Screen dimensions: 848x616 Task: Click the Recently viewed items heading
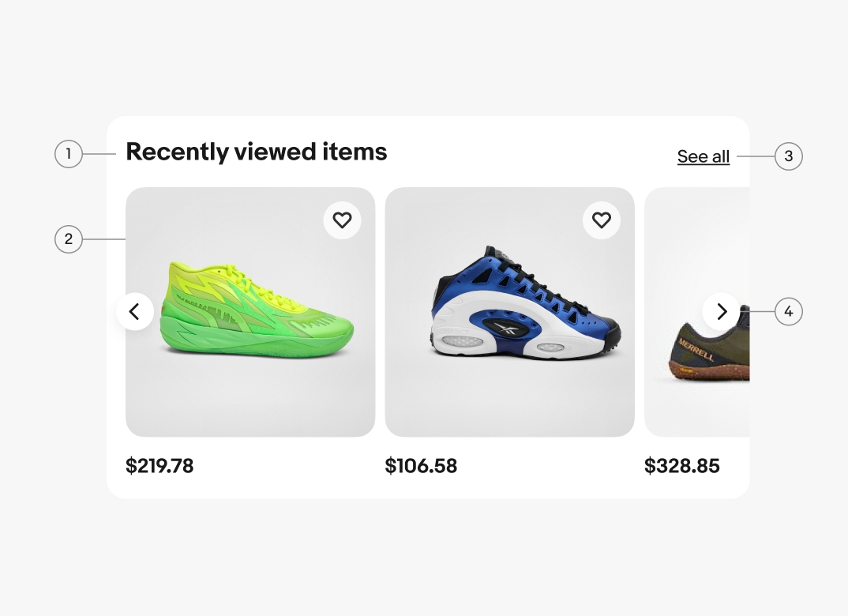pos(257,152)
